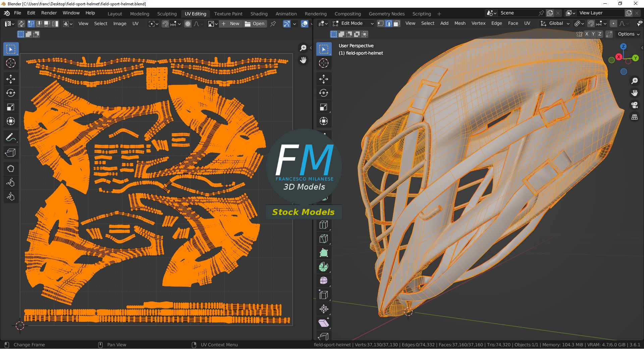Activate the Scale tool in 3D viewport

(324, 107)
